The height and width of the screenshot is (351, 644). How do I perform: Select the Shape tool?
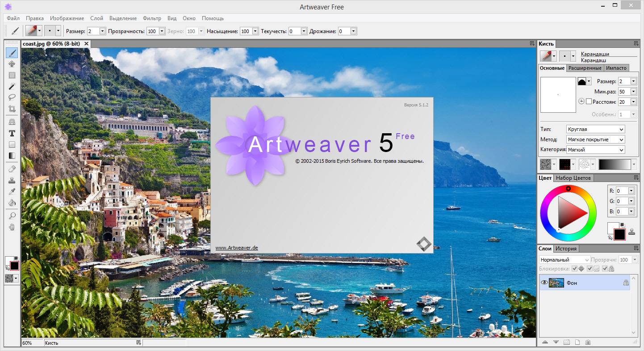tap(12, 144)
